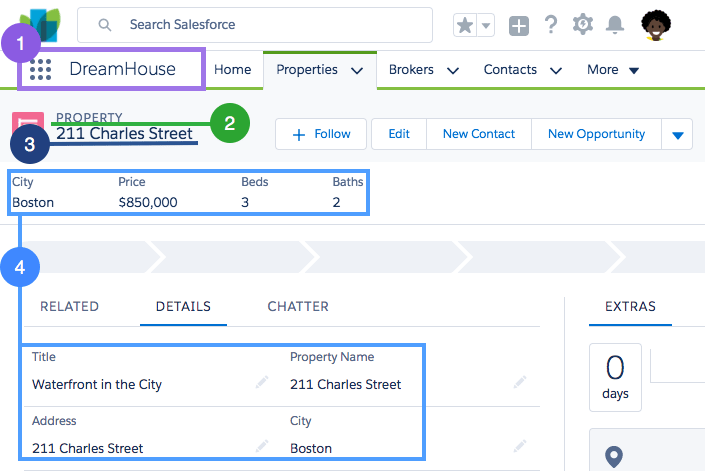Open the More navigation menu
The height and width of the screenshot is (471, 705).
(x=613, y=70)
